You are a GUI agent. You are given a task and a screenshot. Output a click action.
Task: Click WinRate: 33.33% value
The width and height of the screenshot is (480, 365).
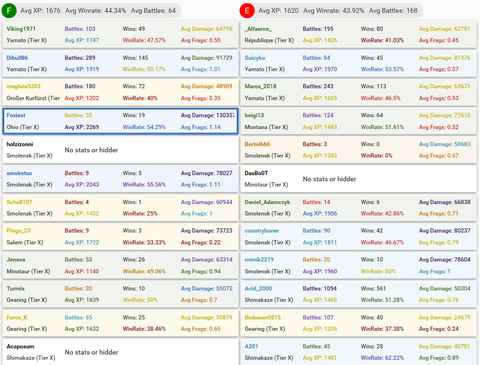144,242
